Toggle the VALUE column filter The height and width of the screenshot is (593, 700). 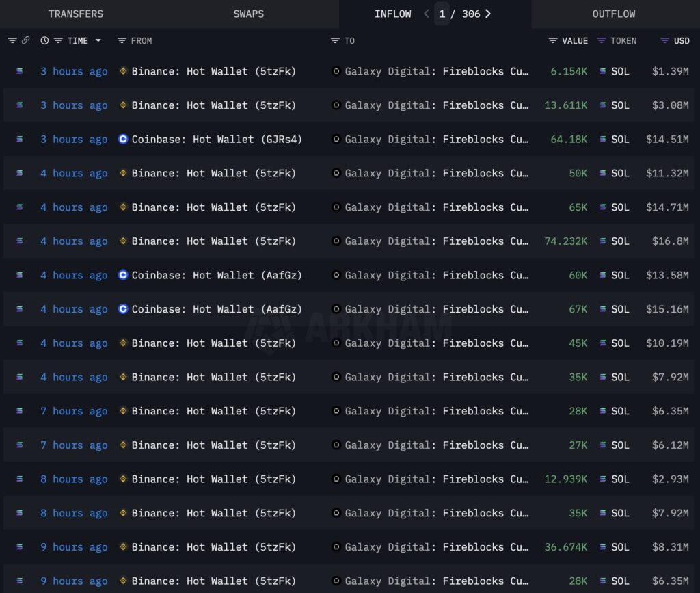point(551,40)
